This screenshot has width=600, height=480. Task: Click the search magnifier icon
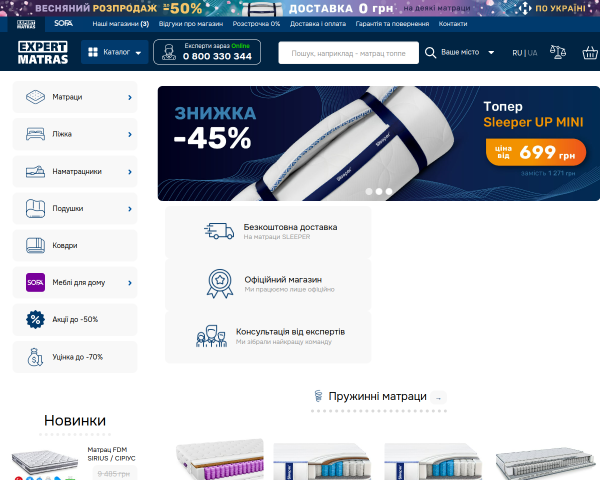(430, 53)
